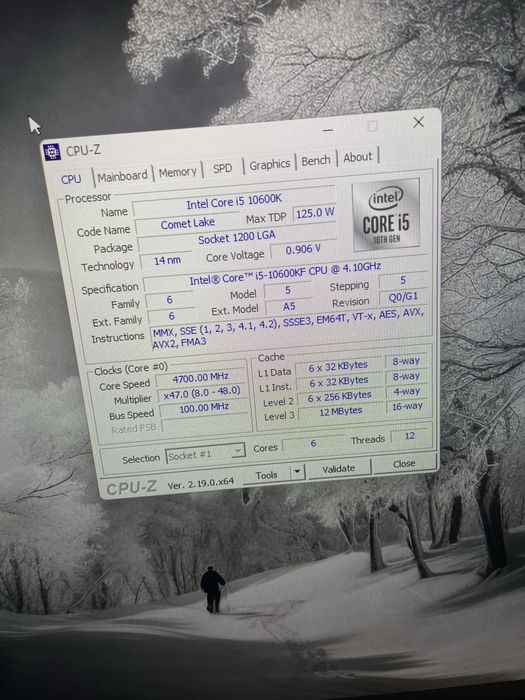Open the Socket #1 selection dropdown

click(x=205, y=454)
